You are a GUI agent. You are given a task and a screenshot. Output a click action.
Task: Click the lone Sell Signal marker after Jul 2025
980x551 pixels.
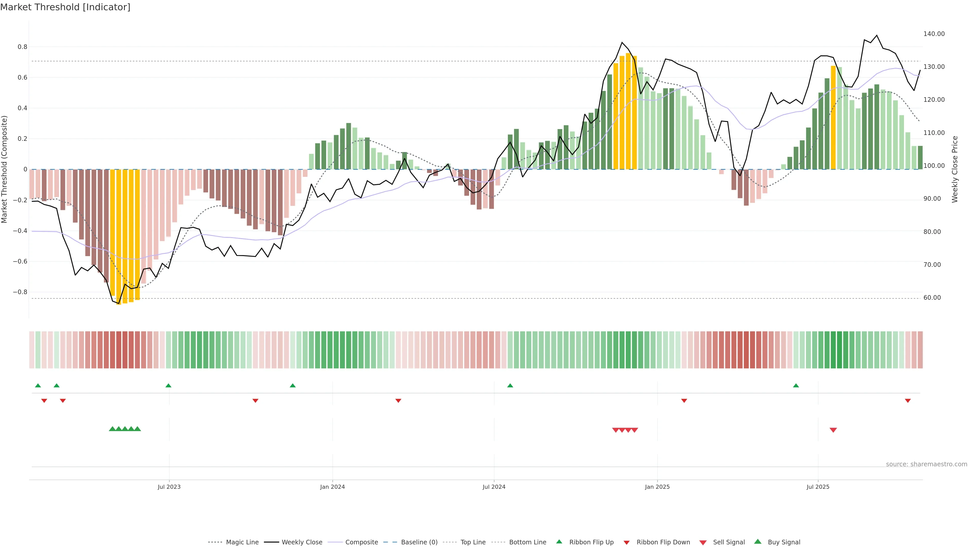[x=833, y=430]
